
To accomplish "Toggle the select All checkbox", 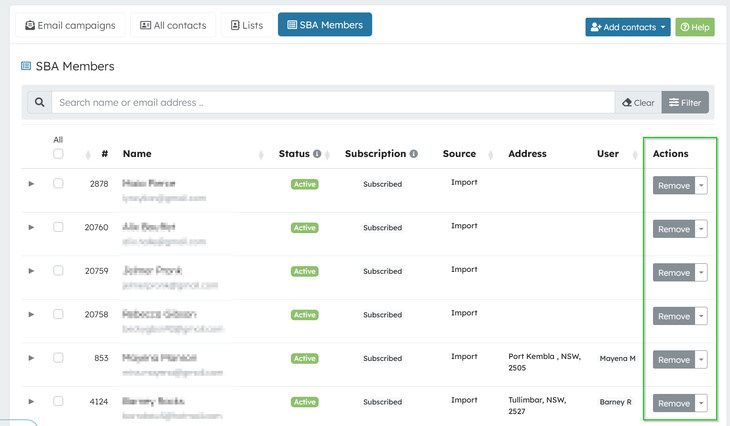I will [x=58, y=154].
